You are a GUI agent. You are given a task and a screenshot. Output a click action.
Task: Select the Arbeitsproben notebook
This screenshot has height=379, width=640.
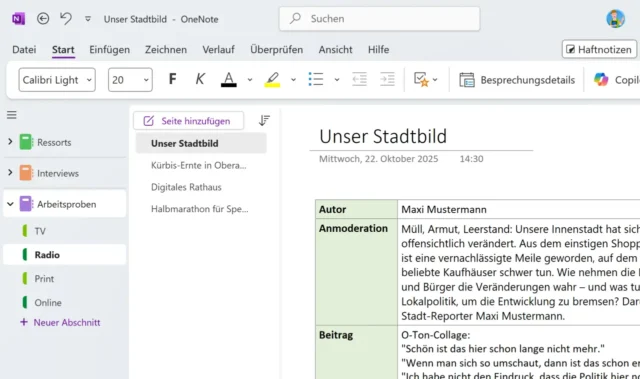point(67,204)
